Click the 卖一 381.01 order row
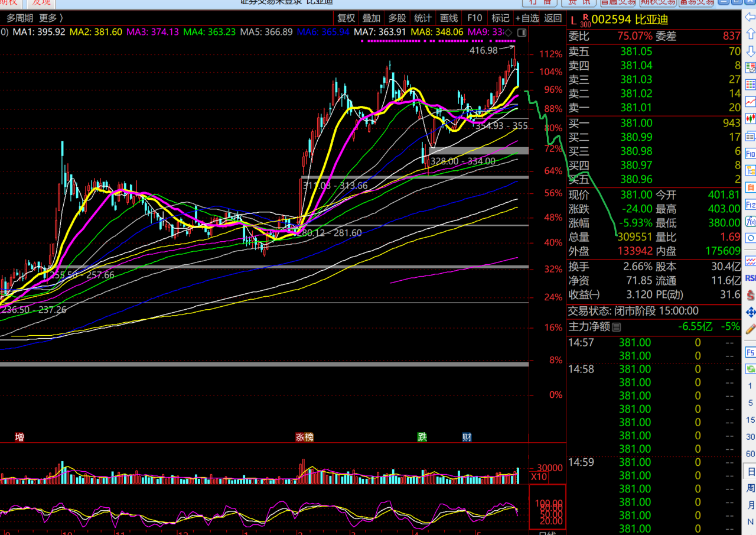The height and width of the screenshot is (535, 756). point(654,108)
